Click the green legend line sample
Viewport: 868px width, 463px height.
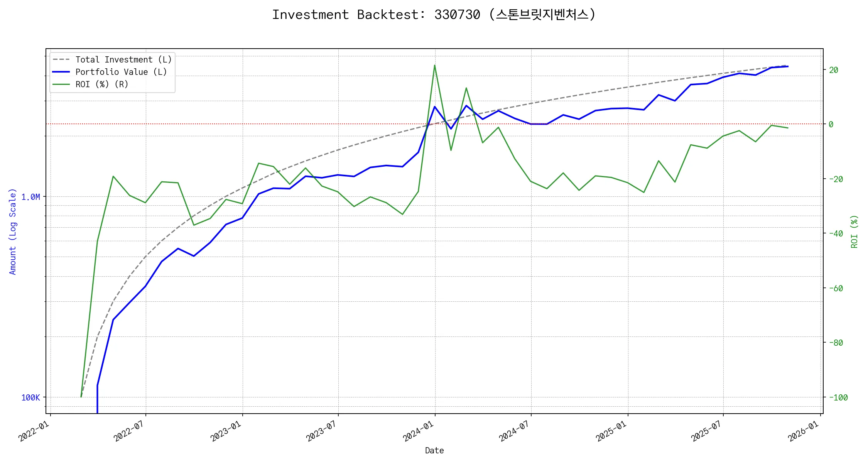[61, 84]
